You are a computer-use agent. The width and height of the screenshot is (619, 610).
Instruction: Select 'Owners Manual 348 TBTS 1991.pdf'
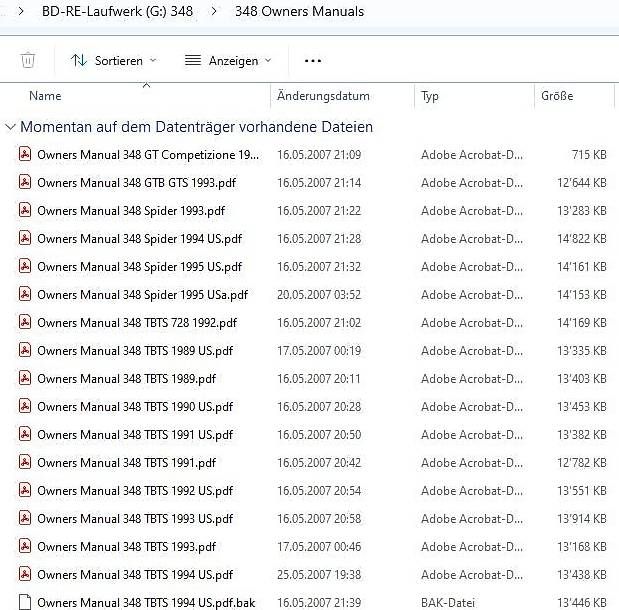(x=126, y=463)
